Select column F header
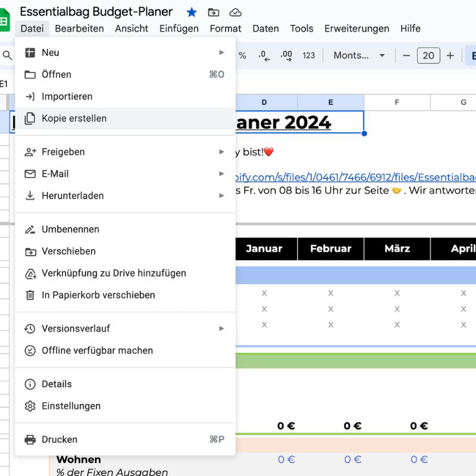Screen dimensions: 476x476 (397, 102)
